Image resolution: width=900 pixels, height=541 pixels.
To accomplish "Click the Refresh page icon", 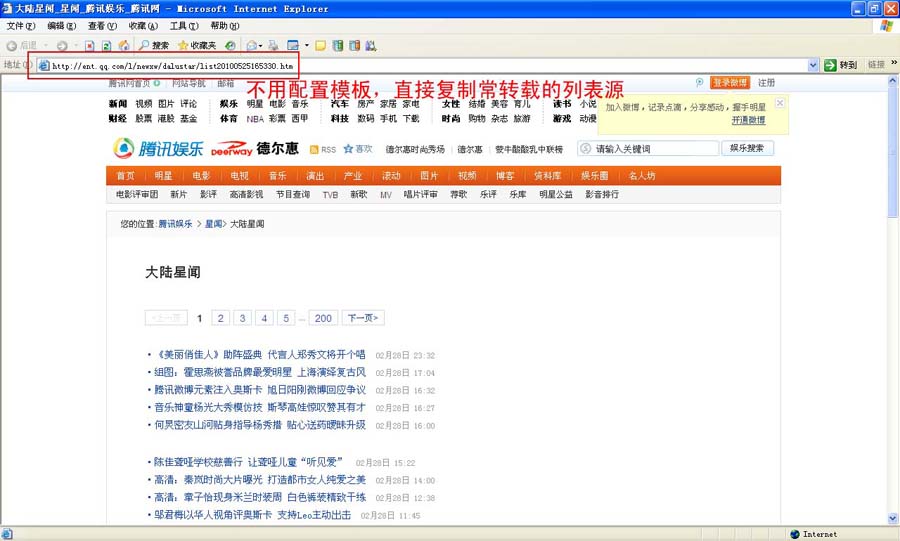I will [x=106, y=45].
